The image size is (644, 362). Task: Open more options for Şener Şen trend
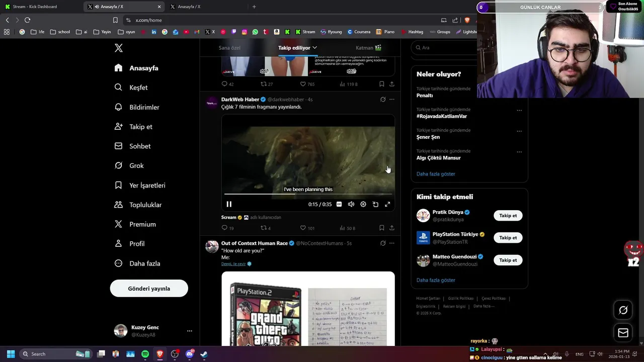coord(519,131)
